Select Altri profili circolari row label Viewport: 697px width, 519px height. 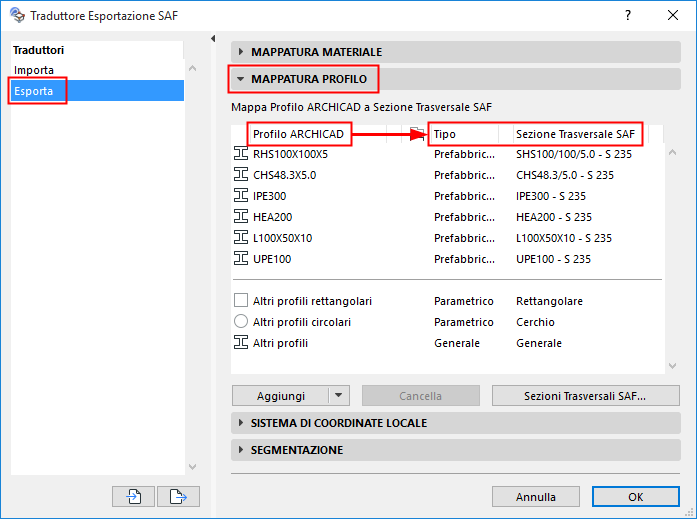(x=302, y=322)
